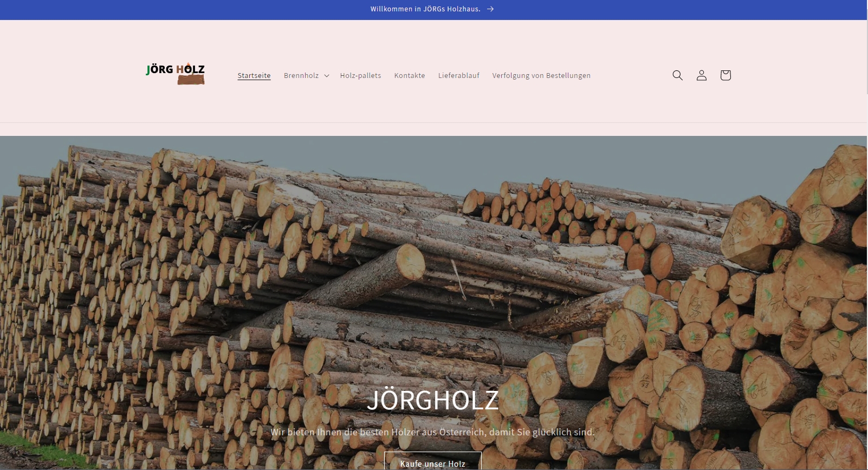Open the Holz-pallets menu item
The image size is (868, 470).
[360, 76]
